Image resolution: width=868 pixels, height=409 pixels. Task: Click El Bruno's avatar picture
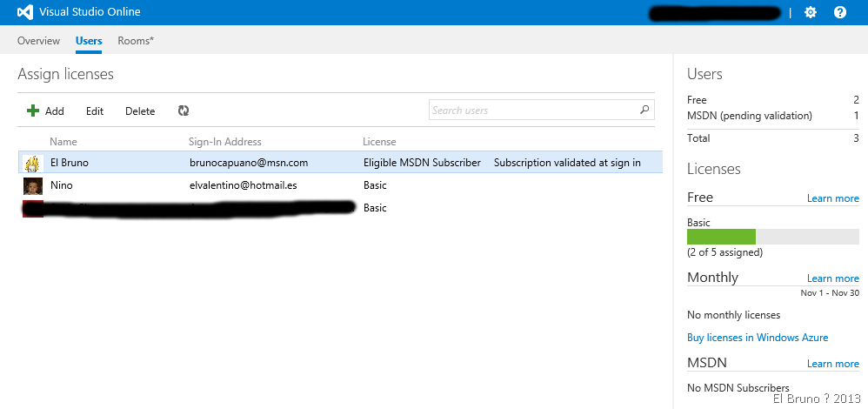point(33,163)
